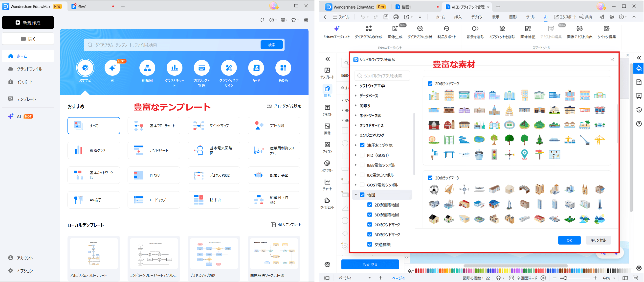Open ダイアグラム分析 tool
Screen dimensions: 644x282
[x=420, y=32]
